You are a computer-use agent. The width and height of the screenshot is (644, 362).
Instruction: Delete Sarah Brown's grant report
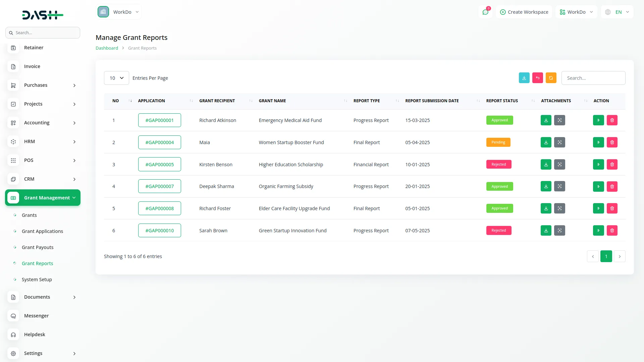coord(612,230)
